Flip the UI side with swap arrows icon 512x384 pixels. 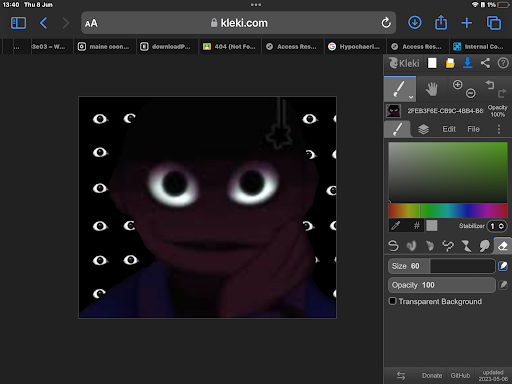tap(401, 376)
